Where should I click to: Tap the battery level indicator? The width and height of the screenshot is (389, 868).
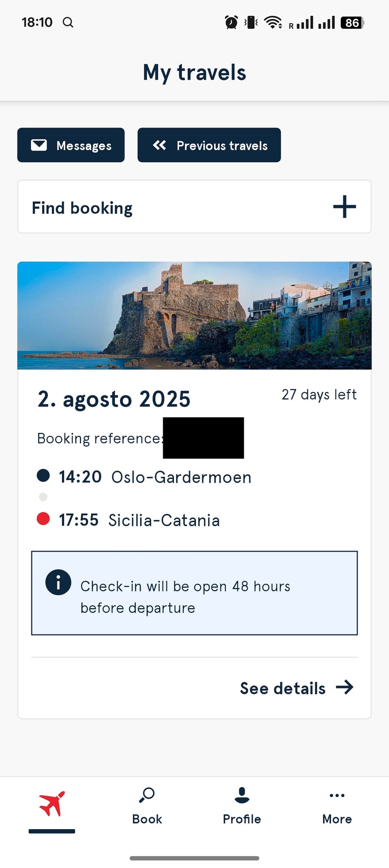click(352, 23)
